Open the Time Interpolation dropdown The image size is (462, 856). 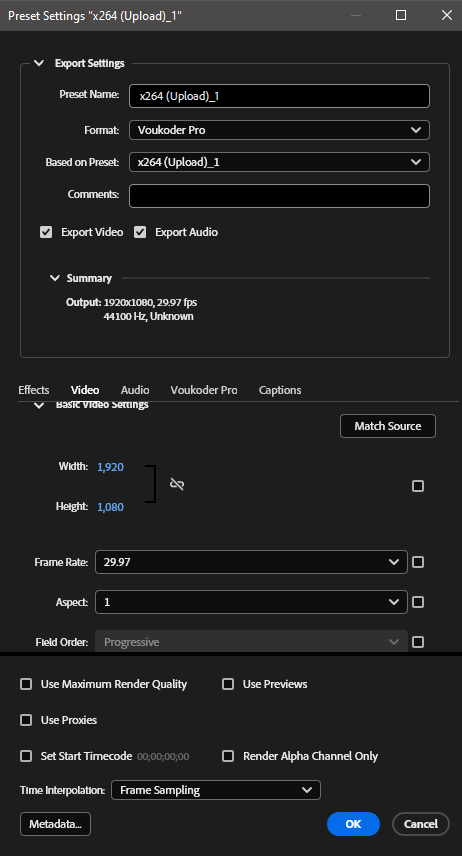pos(216,790)
